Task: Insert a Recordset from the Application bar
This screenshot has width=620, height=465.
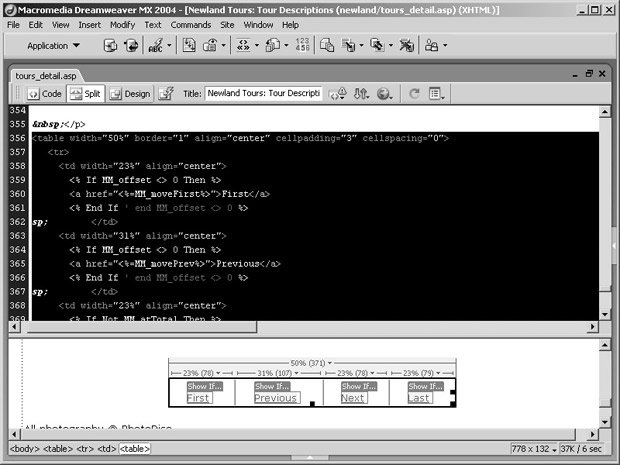Action: 110,45
